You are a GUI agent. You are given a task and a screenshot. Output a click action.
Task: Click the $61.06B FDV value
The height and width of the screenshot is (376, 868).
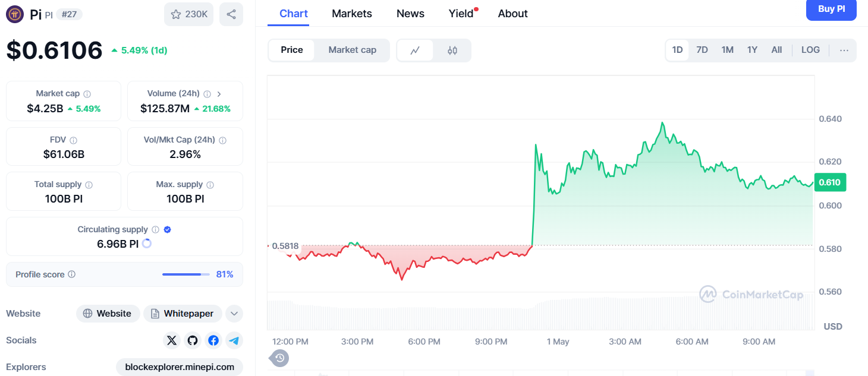64,154
